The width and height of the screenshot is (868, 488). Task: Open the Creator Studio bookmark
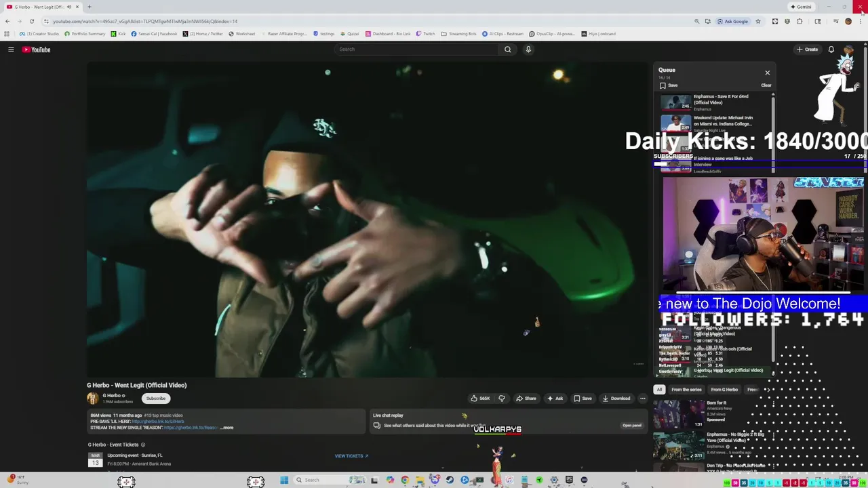(39, 34)
